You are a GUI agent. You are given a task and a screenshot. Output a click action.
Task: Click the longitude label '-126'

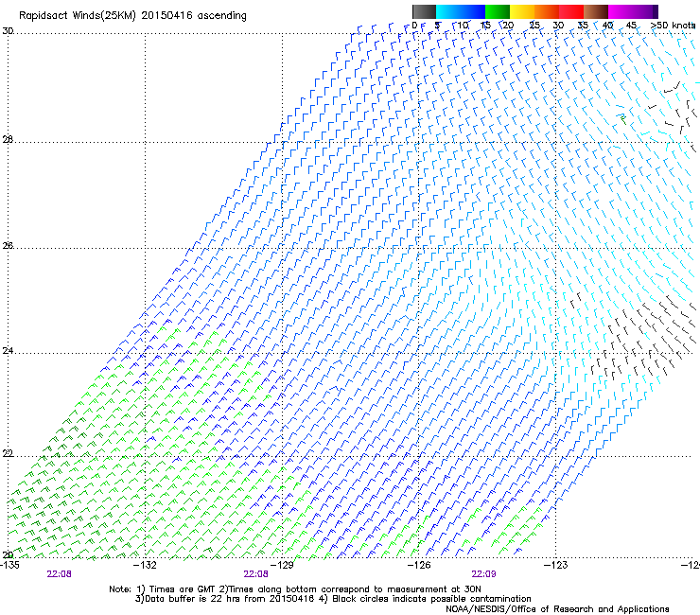click(419, 565)
